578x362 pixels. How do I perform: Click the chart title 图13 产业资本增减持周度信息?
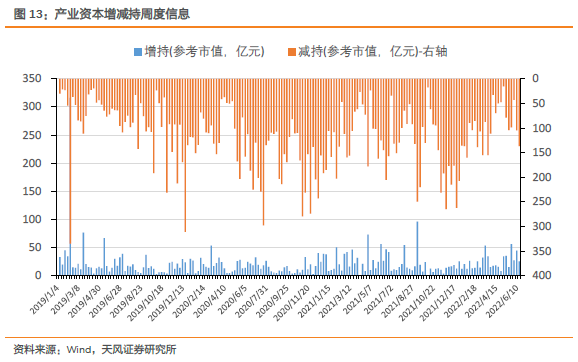click(102, 14)
